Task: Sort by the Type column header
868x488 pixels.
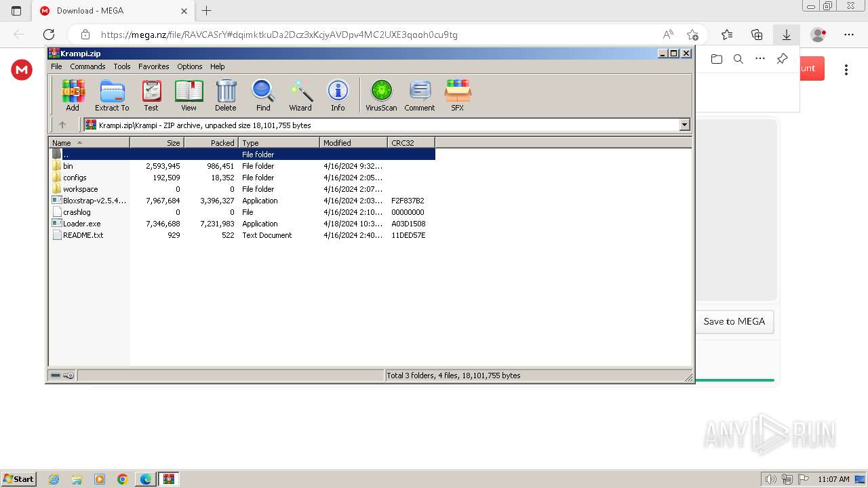Action: (279, 142)
